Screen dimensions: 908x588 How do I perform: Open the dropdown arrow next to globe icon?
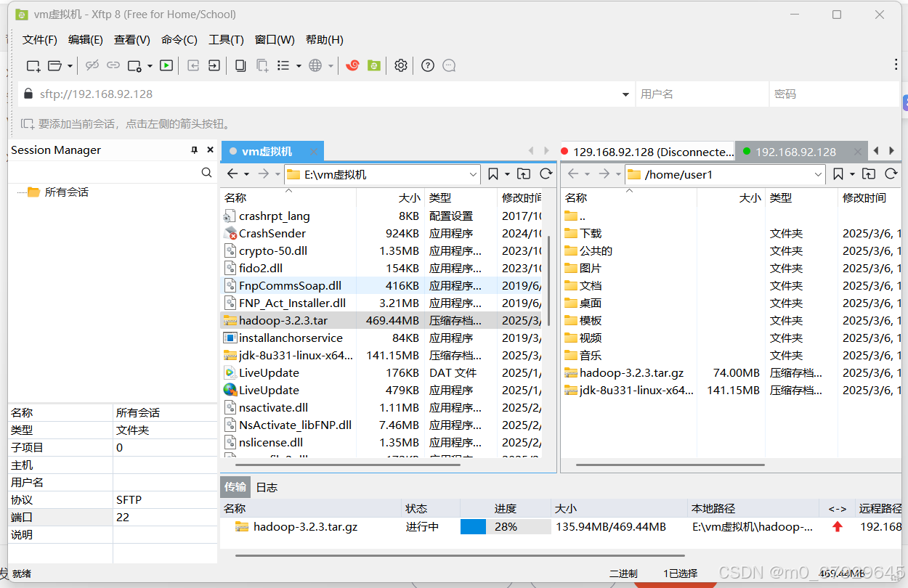coord(331,66)
